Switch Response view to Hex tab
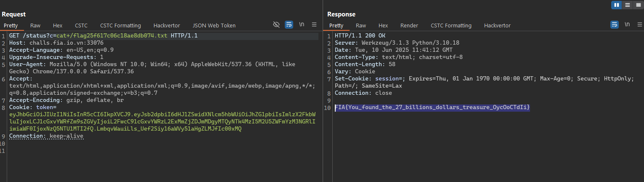The image size is (644, 182). point(383,25)
